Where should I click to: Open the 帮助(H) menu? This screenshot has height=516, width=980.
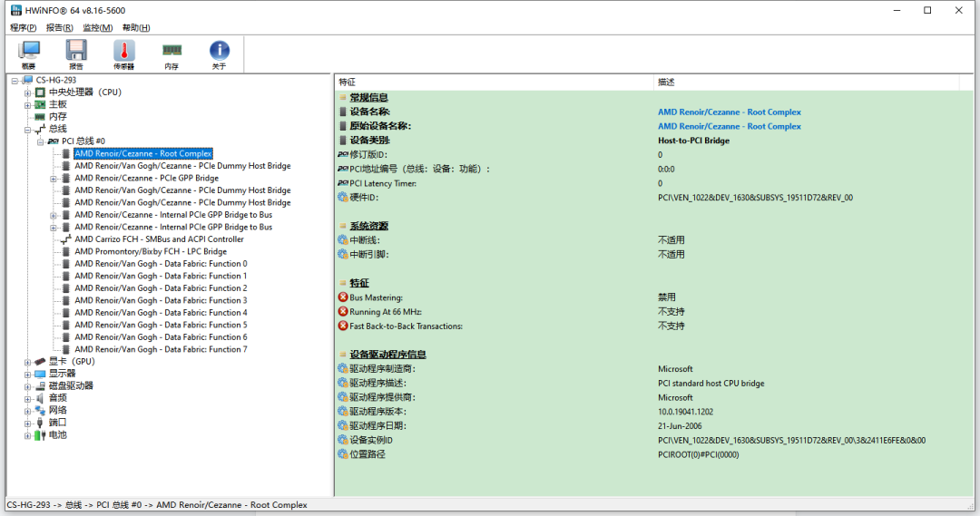coord(136,27)
